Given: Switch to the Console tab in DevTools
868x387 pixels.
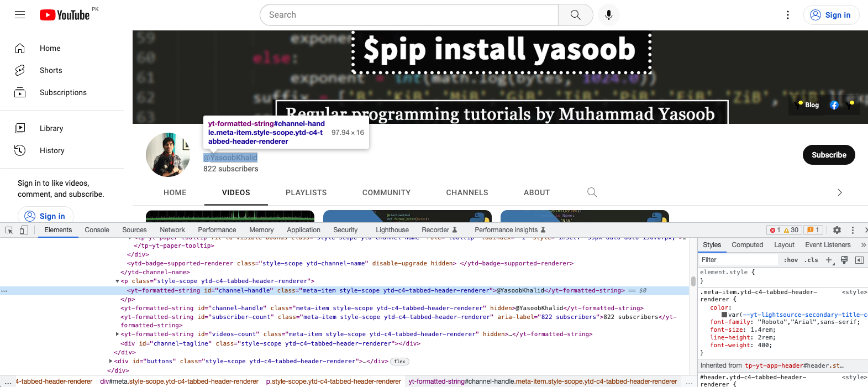Looking at the screenshot, I should coord(97,230).
